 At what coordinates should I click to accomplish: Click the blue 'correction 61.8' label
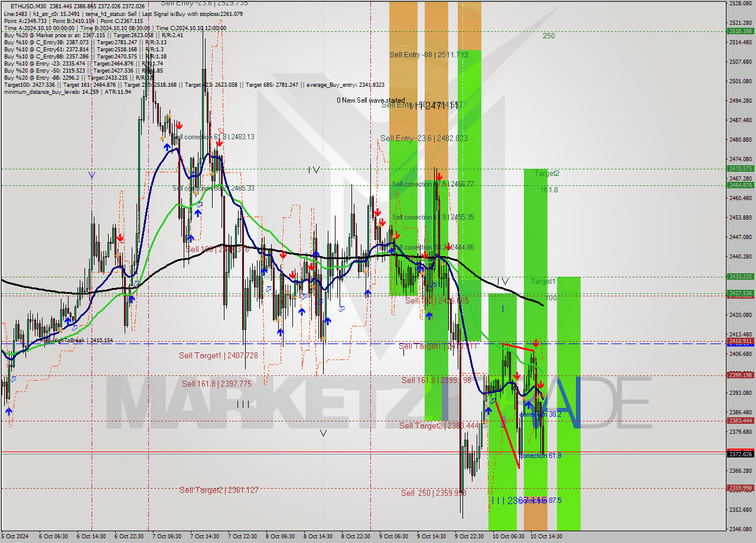coord(540,456)
